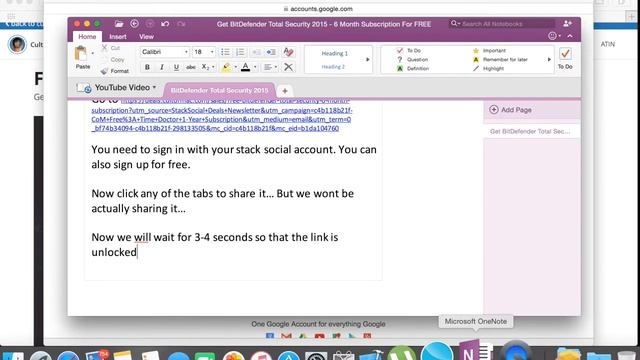The height and width of the screenshot is (360, 640).
Task: Undo the last action
Action: [x=165, y=24]
